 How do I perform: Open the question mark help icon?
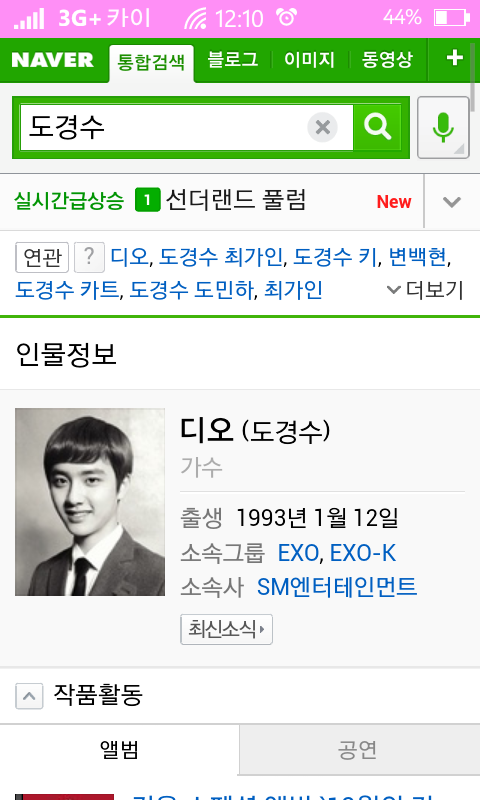89,257
